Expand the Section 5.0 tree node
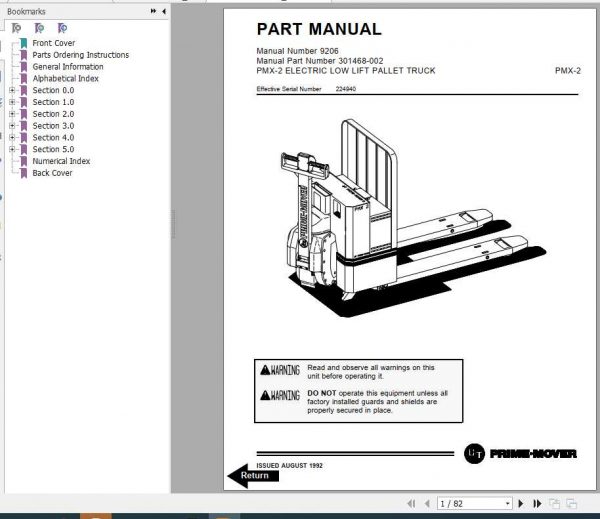Viewport: 600px width, 519px height. 12,149
